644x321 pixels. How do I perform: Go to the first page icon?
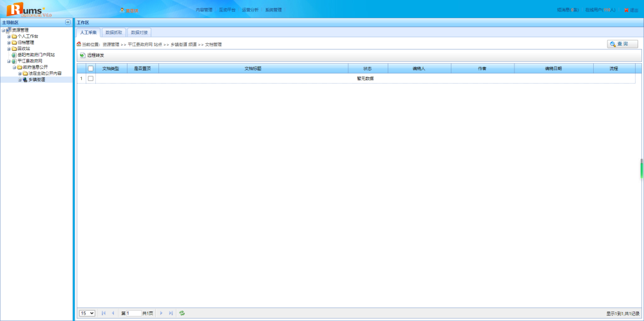[x=104, y=313]
